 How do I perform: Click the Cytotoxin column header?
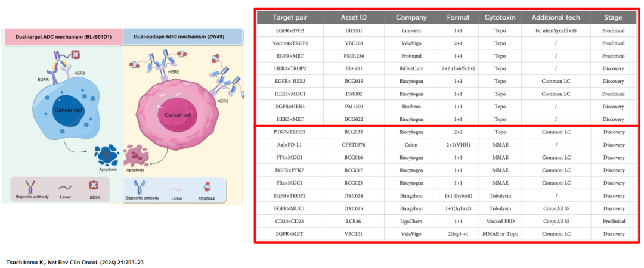(500, 18)
